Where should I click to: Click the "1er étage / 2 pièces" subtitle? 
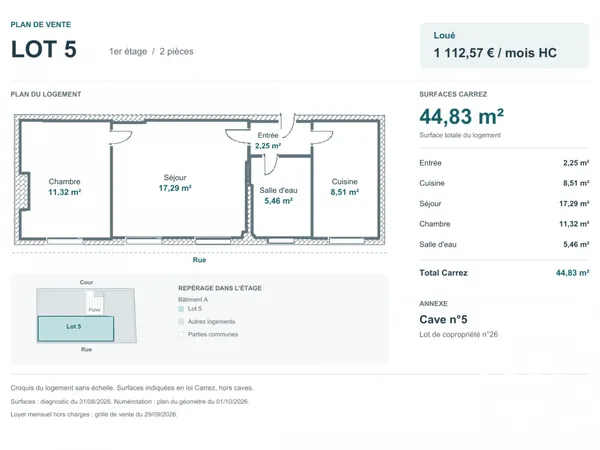[151, 51]
